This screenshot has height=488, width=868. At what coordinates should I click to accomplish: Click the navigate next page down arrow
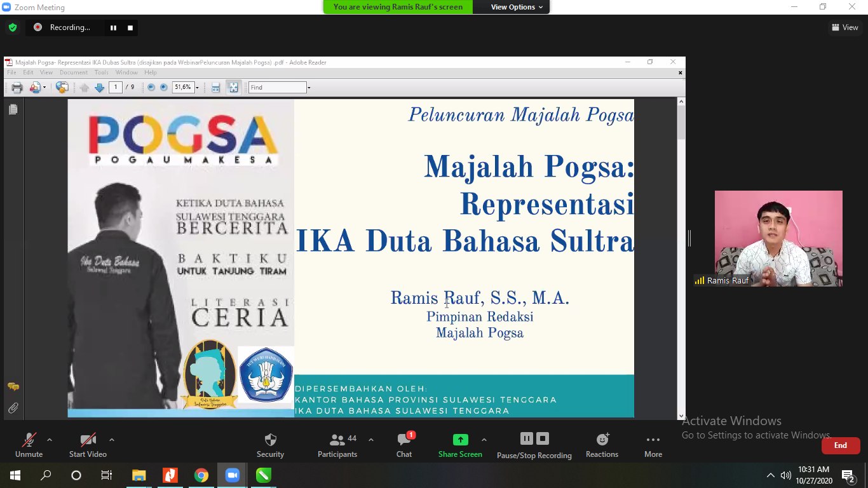99,87
